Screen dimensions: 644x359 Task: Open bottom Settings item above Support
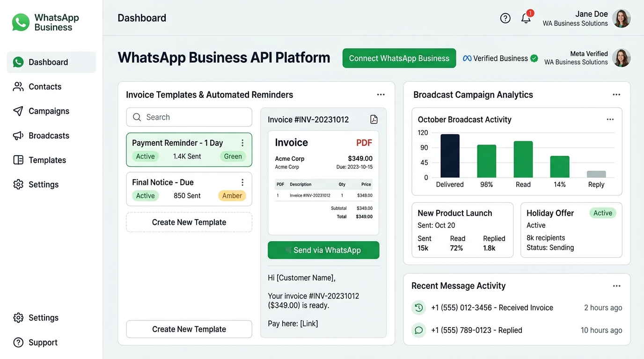click(x=51, y=317)
